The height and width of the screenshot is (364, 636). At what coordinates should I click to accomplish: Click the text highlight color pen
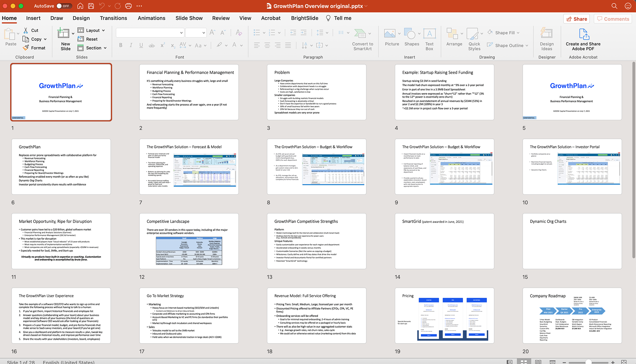point(219,45)
